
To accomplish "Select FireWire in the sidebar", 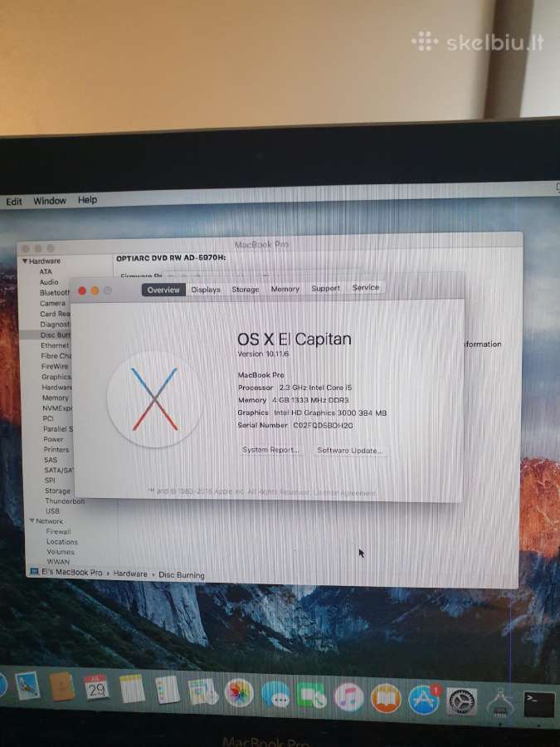I will click(x=55, y=366).
